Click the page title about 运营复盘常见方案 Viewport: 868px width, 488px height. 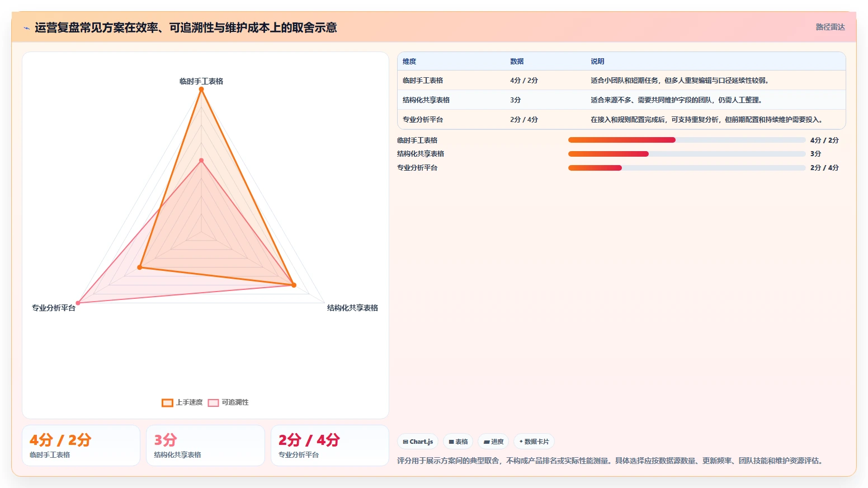[186, 27]
